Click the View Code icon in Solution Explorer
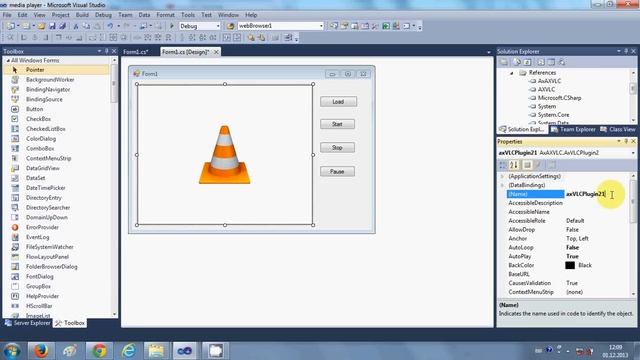The image size is (640, 360). (541, 62)
